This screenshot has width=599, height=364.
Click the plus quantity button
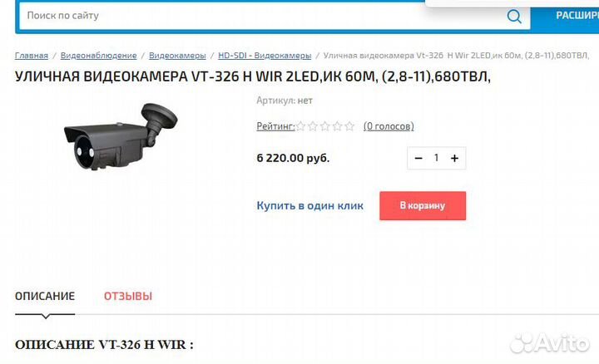click(x=454, y=158)
